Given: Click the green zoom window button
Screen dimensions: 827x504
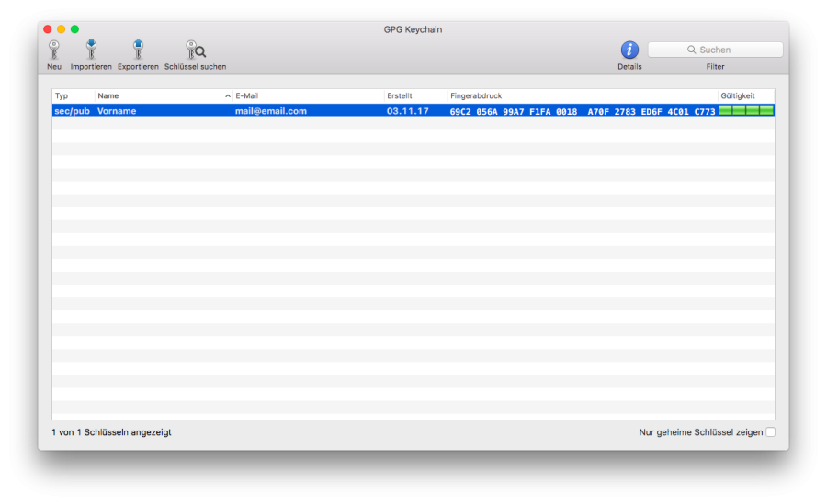Looking at the screenshot, I should point(74,29).
